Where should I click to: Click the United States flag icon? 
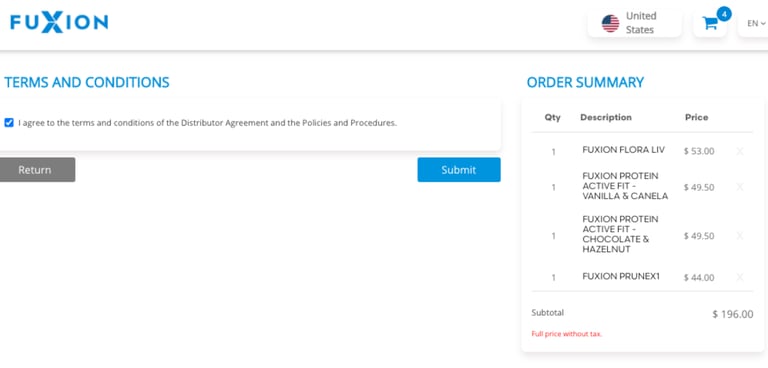coord(610,23)
